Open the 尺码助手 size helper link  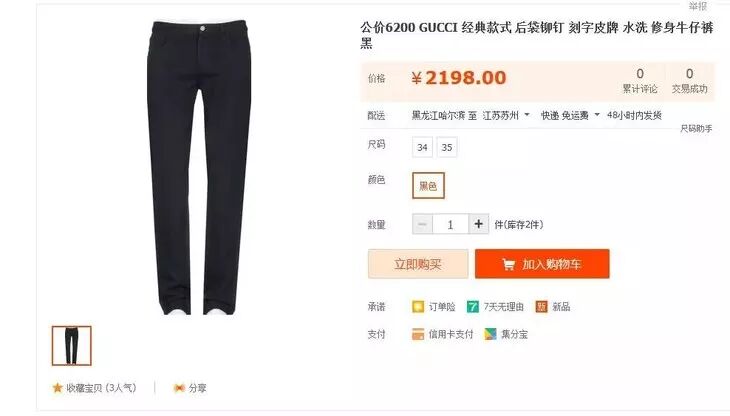(696, 128)
